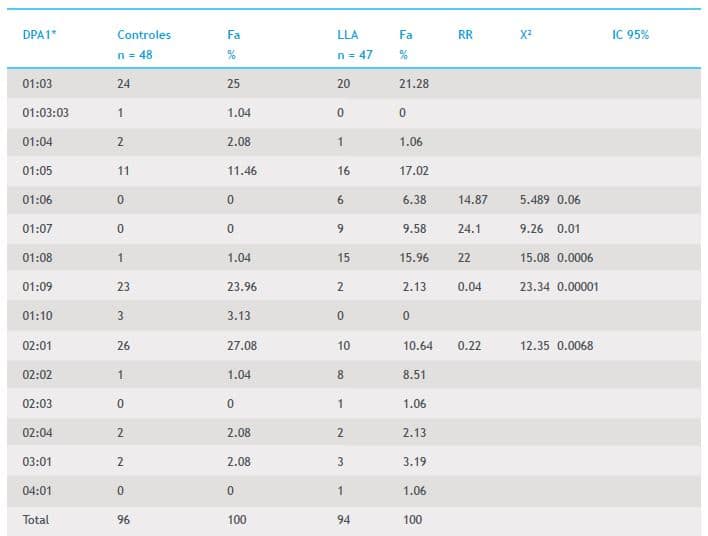708x536 pixels.
Task: Click the RR column header
Action: (465, 35)
